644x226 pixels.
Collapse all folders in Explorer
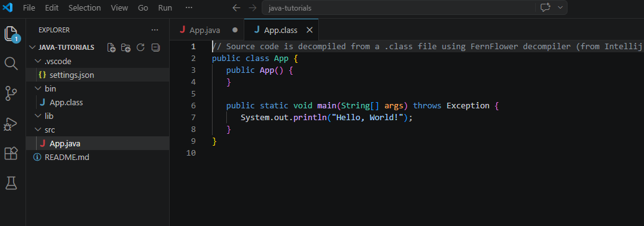pyautogui.click(x=155, y=47)
